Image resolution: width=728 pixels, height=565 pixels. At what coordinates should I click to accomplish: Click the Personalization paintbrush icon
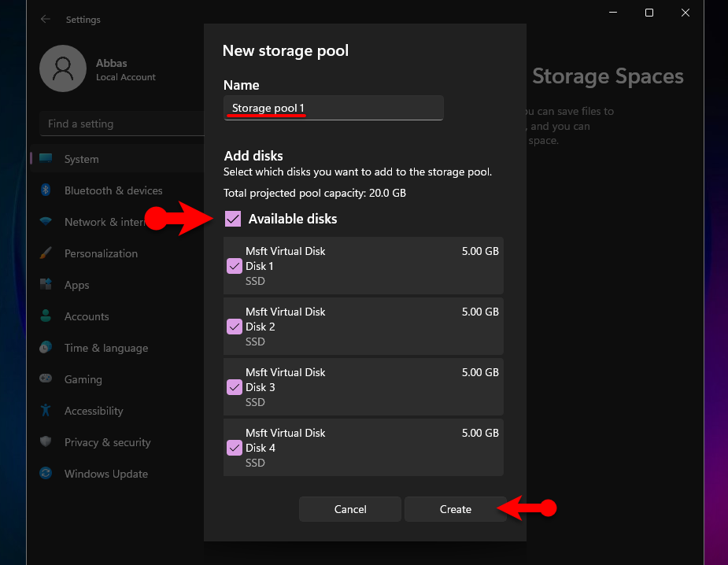(46, 253)
